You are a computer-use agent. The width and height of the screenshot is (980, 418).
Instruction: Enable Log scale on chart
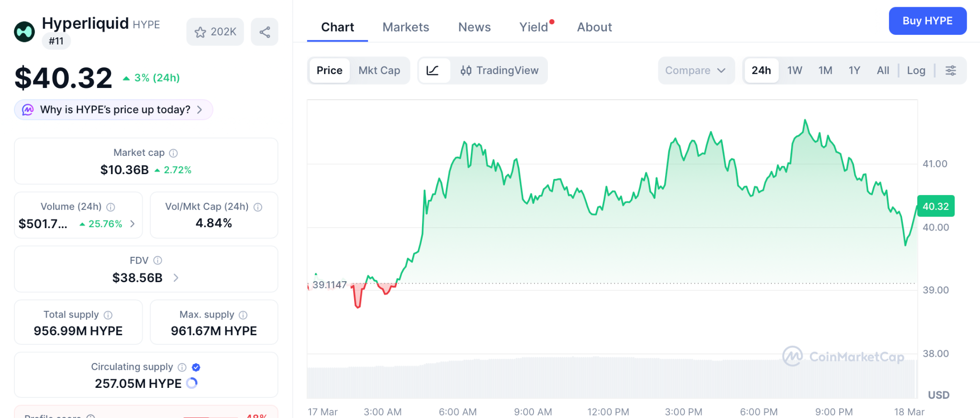click(916, 71)
